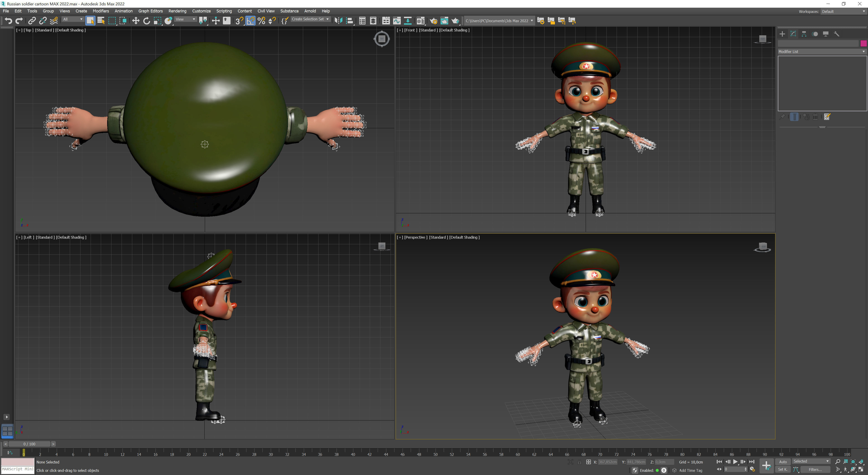Click Add Time Tag

tap(691, 470)
